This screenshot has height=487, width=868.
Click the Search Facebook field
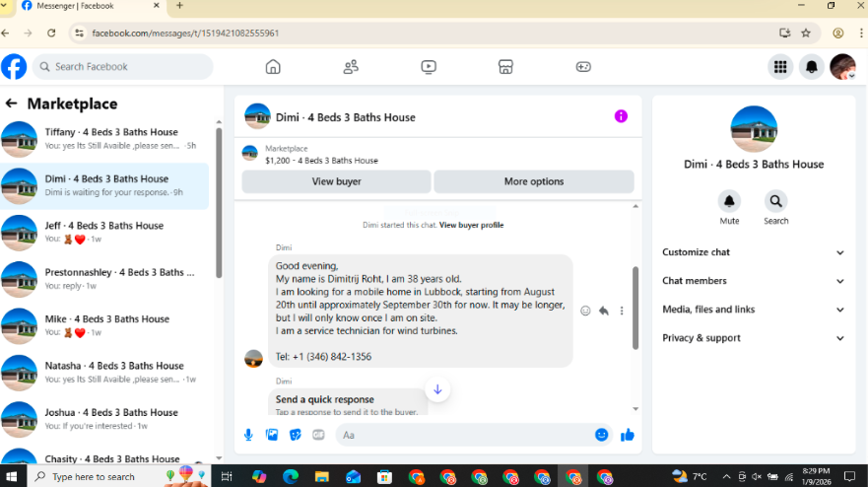pyautogui.click(x=123, y=67)
